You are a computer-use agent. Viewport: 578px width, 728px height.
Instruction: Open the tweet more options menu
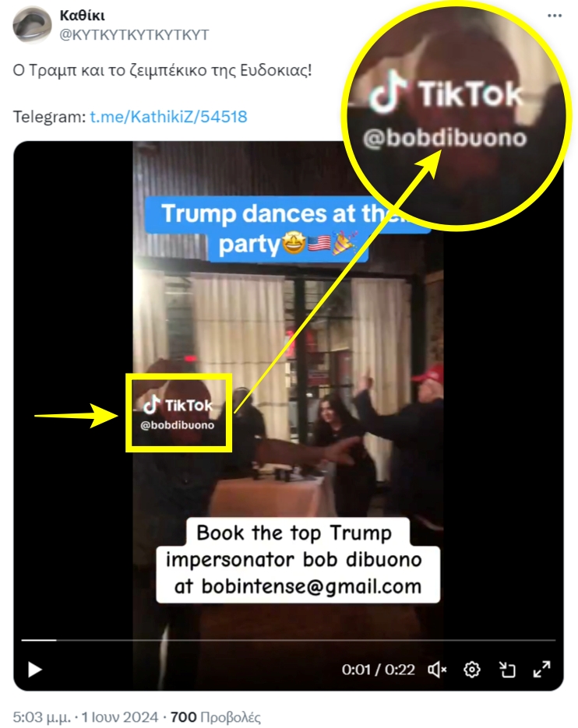click(555, 16)
